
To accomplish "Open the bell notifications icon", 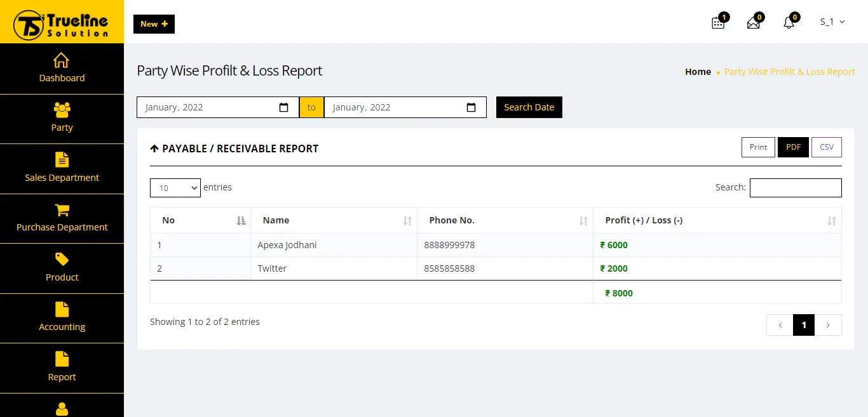I will tap(789, 23).
